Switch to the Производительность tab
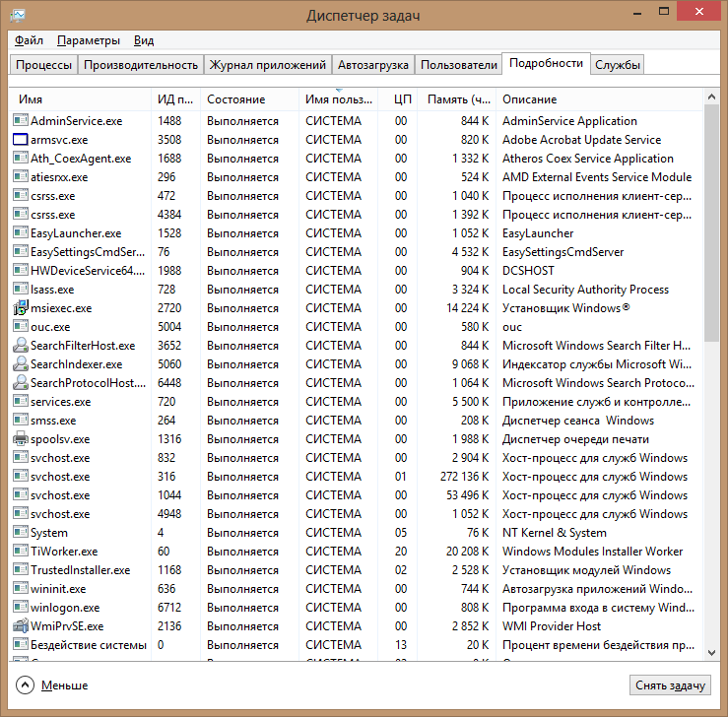 pos(141,64)
